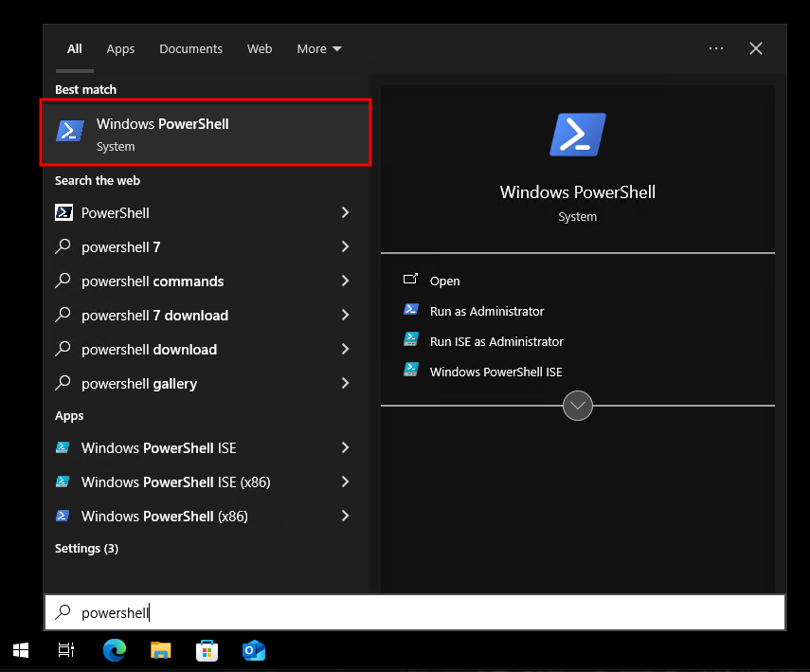
Task: Click the Open action in preview pane
Action: tap(444, 282)
